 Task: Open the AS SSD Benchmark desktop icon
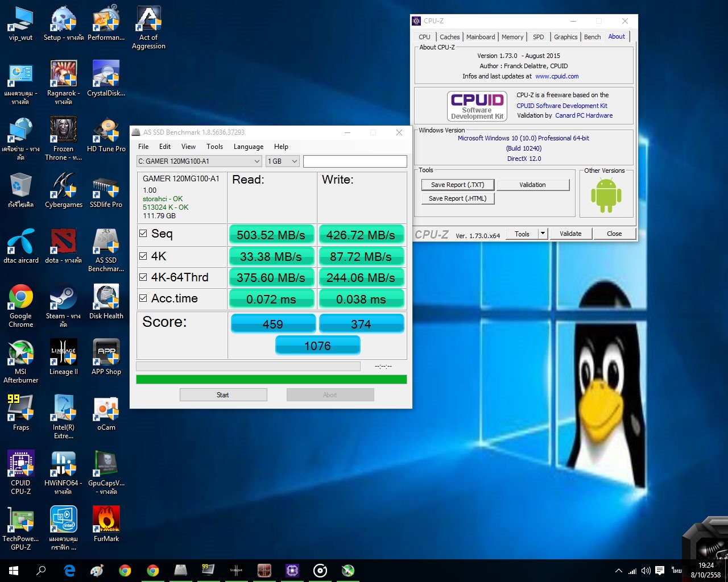click(x=106, y=251)
